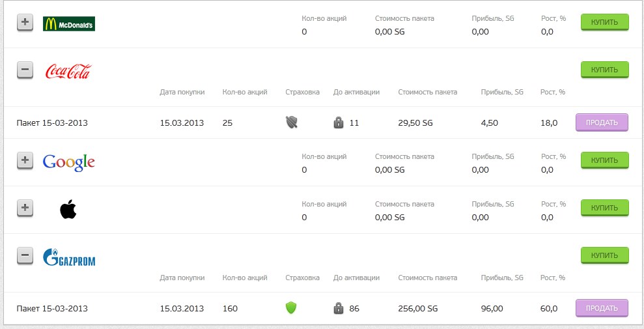644x329 pixels.
Task: Click package value 256,00 SG
Action: 417,308
